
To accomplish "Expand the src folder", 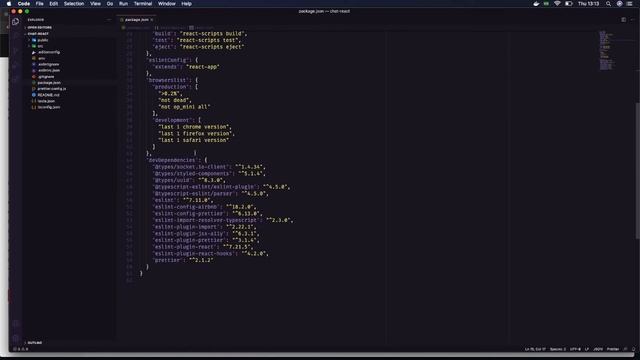I will click(x=40, y=46).
